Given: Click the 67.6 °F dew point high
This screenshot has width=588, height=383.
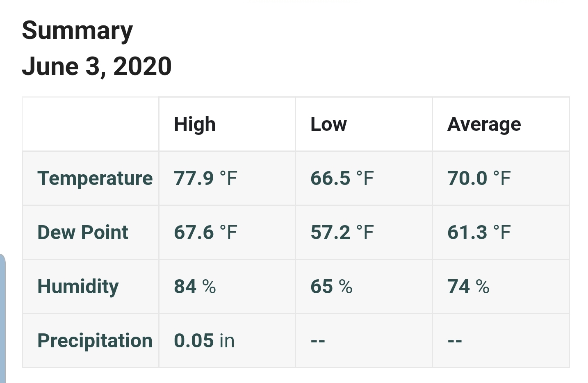Looking at the screenshot, I should point(205,233).
